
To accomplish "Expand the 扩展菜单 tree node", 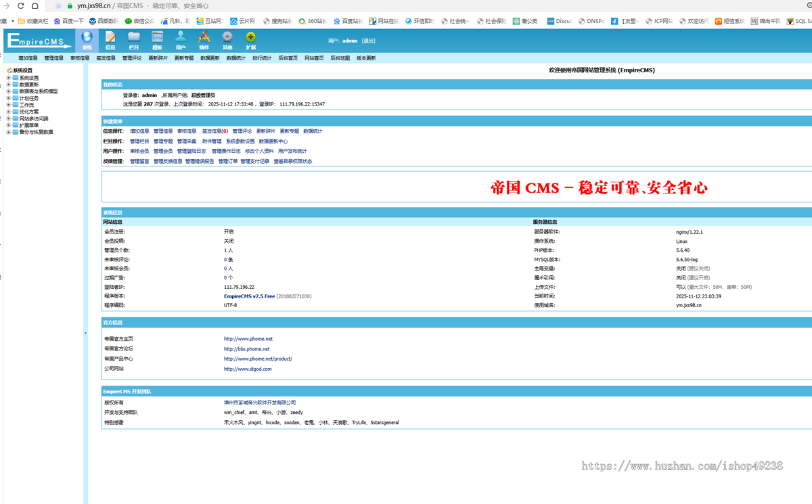I will [x=8, y=125].
